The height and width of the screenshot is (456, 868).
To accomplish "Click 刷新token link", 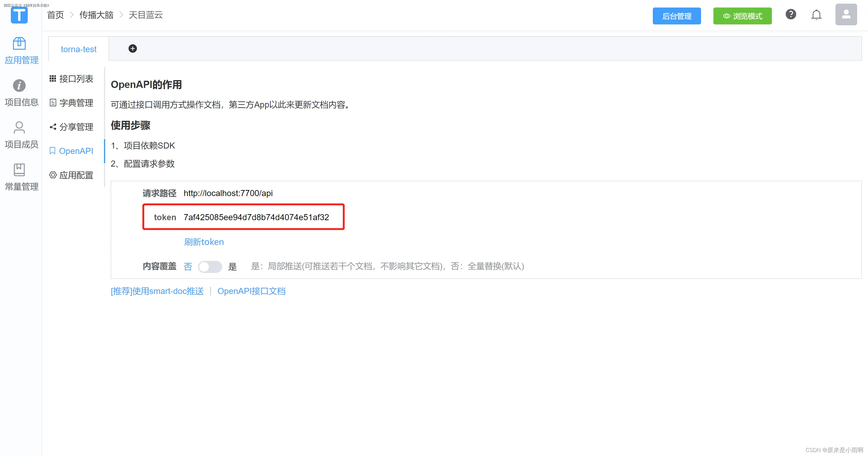I will click(204, 242).
